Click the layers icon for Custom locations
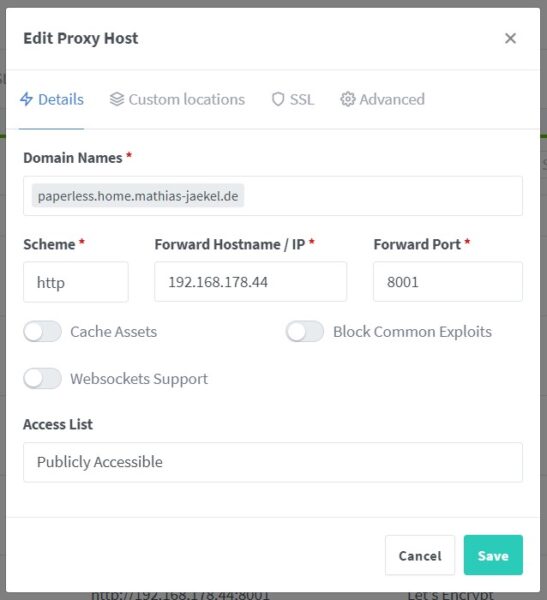Image resolution: width=547 pixels, height=600 pixels. coord(117,99)
